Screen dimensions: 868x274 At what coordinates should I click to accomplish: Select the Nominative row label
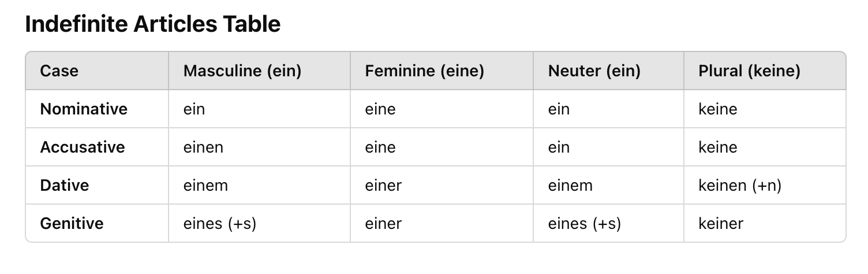click(x=84, y=109)
